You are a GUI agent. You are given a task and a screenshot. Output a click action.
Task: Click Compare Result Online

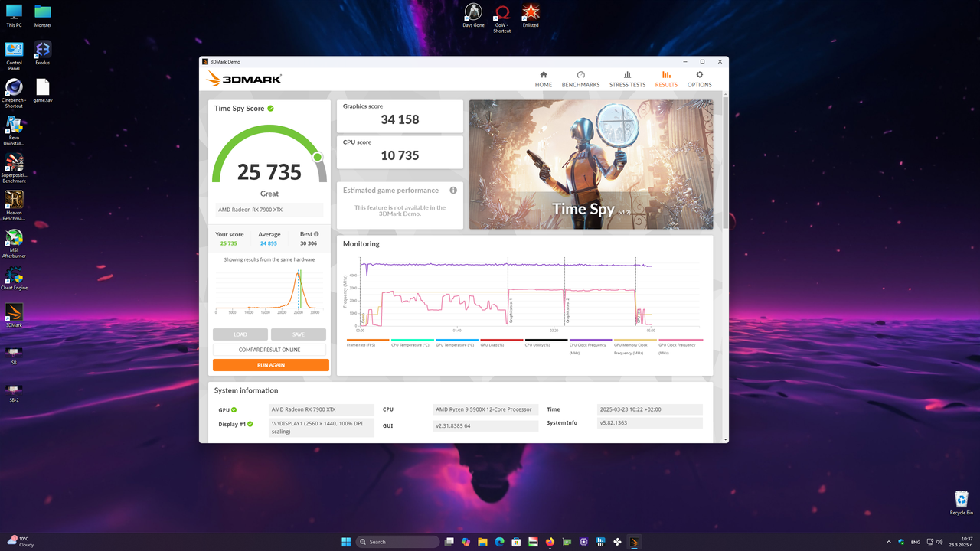click(x=271, y=349)
